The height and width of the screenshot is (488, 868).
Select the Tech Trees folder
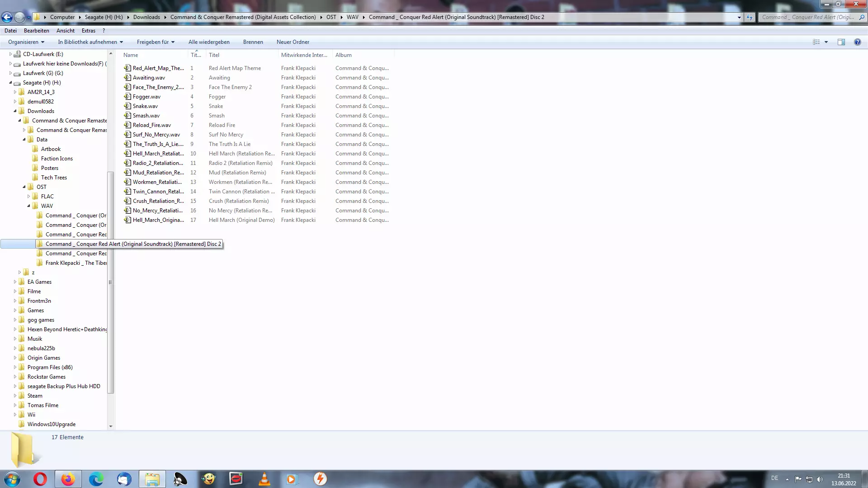[54, 178]
